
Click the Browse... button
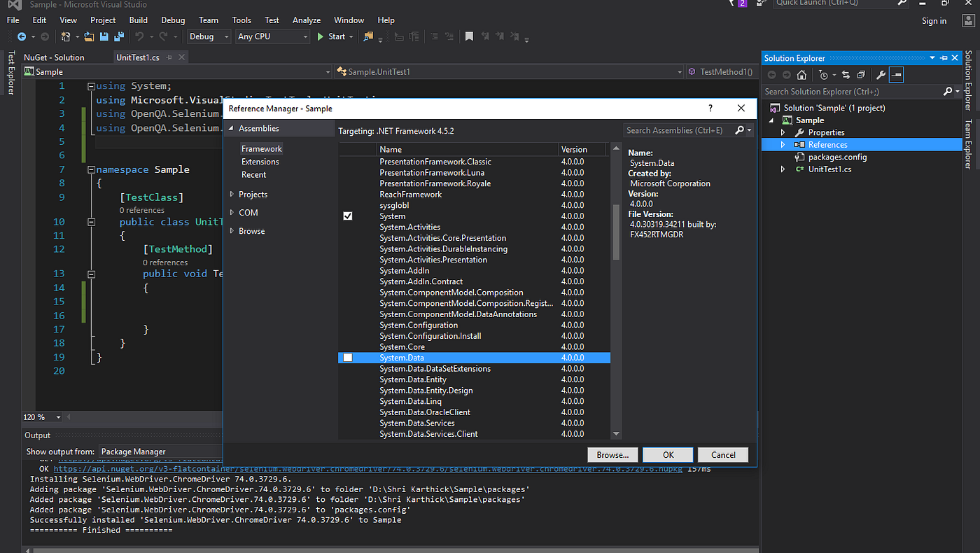click(x=612, y=454)
